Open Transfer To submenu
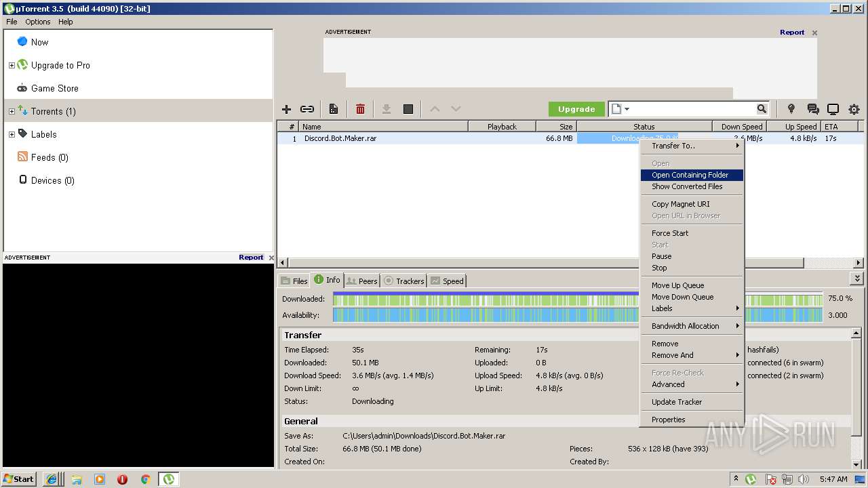Screen dimensions: 868x488 [x=692, y=146]
